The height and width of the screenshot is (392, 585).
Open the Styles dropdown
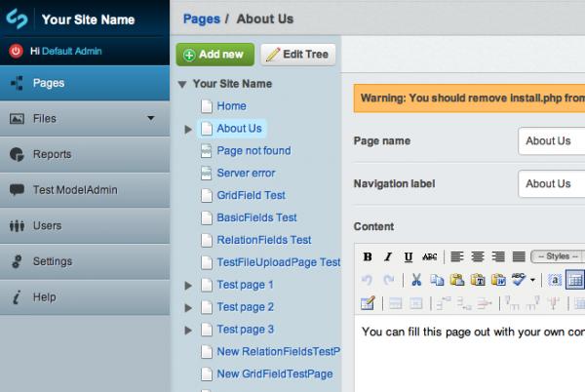coord(558,256)
